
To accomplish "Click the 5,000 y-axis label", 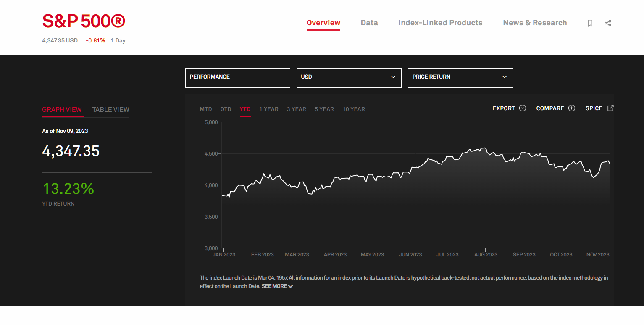I will tap(211, 122).
